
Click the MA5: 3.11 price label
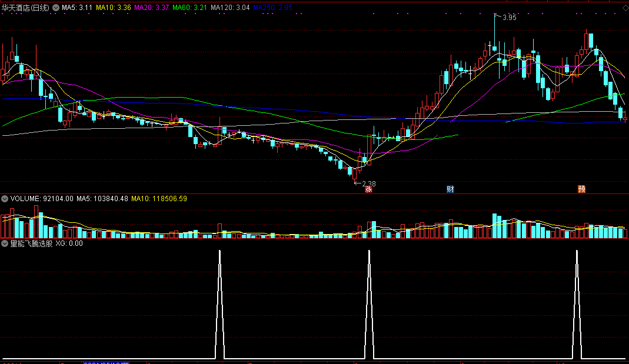[77, 8]
